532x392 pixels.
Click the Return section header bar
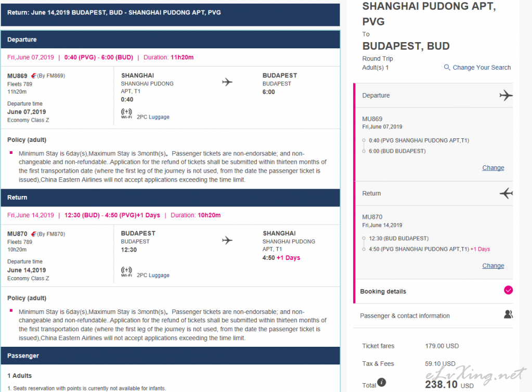[x=171, y=198]
